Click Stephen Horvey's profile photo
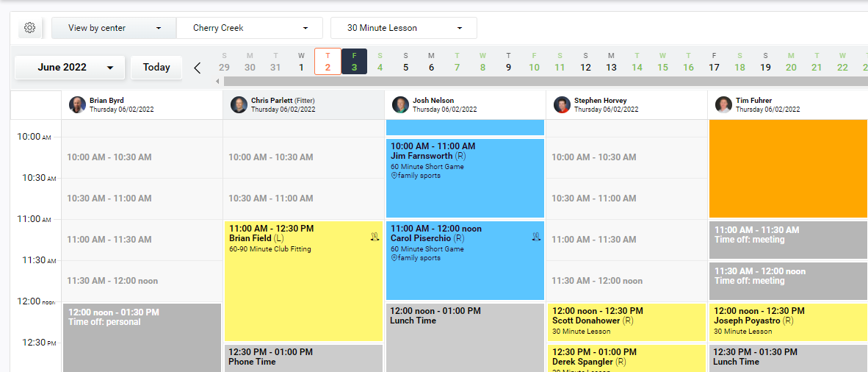Image resolution: width=868 pixels, height=372 pixels. click(x=563, y=105)
